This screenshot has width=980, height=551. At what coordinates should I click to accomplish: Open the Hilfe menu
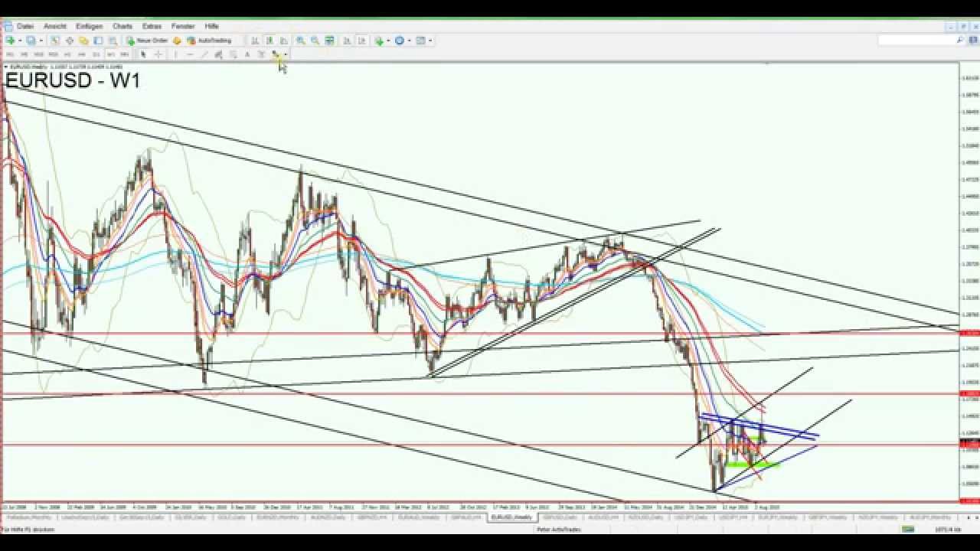[x=212, y=26]
